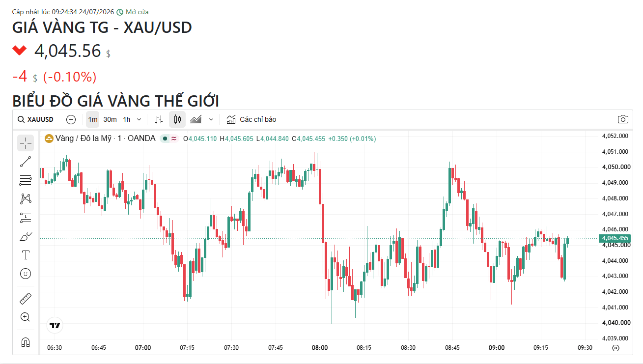Activate the zoom in tool
Viewport: 643px width, 364px height.
coord(26,317)
